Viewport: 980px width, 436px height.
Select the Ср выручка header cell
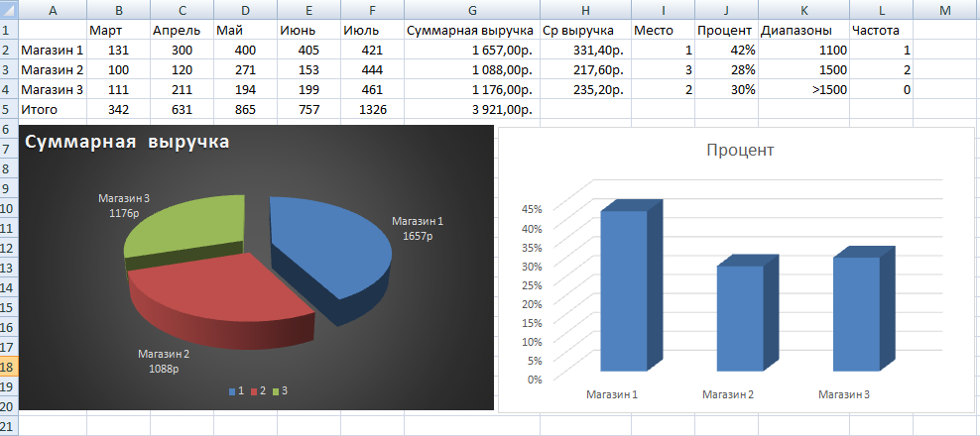tap(585, 30)
